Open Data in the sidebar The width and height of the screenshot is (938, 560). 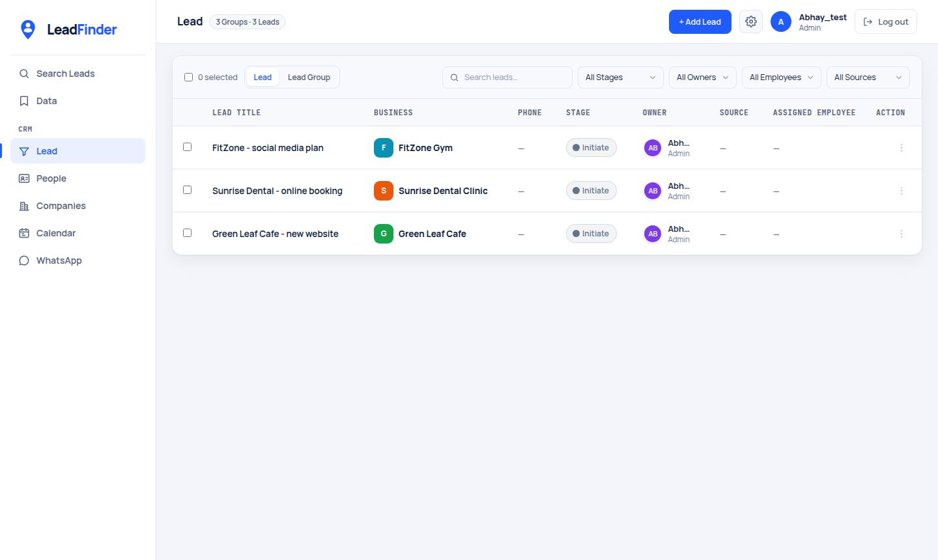coord(78,101)
